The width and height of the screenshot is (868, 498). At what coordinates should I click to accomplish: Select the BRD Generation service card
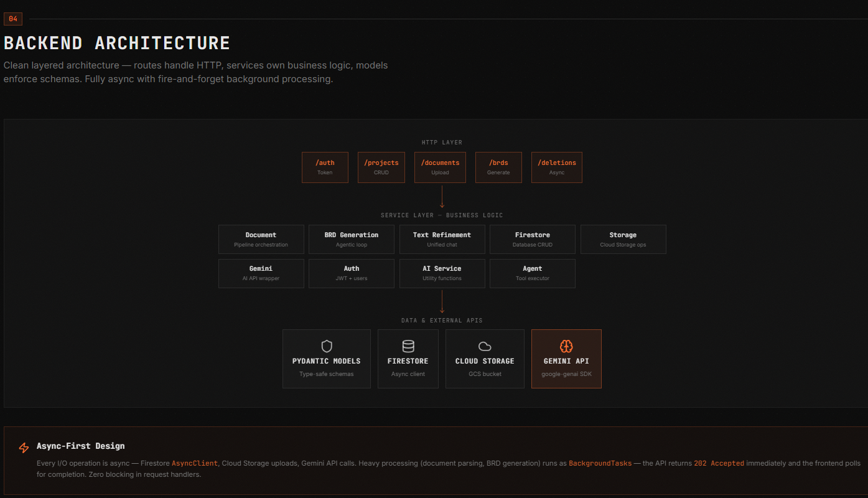coord(352,239)
